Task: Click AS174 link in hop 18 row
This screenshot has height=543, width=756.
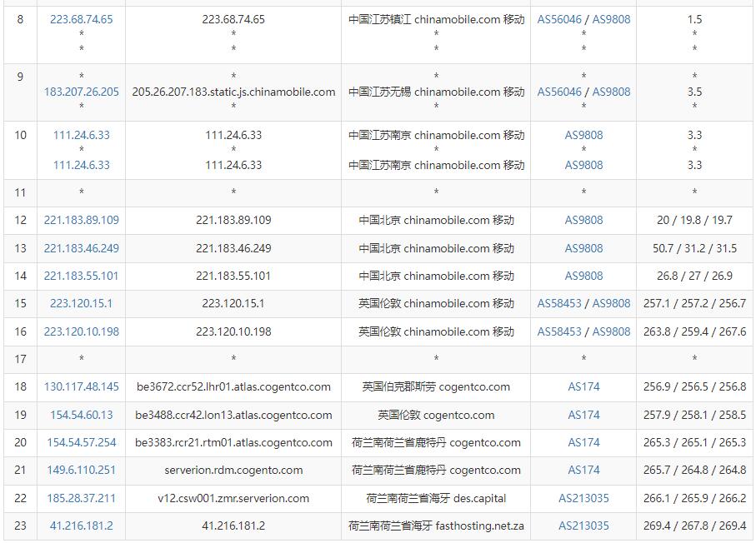Action: 583,387
